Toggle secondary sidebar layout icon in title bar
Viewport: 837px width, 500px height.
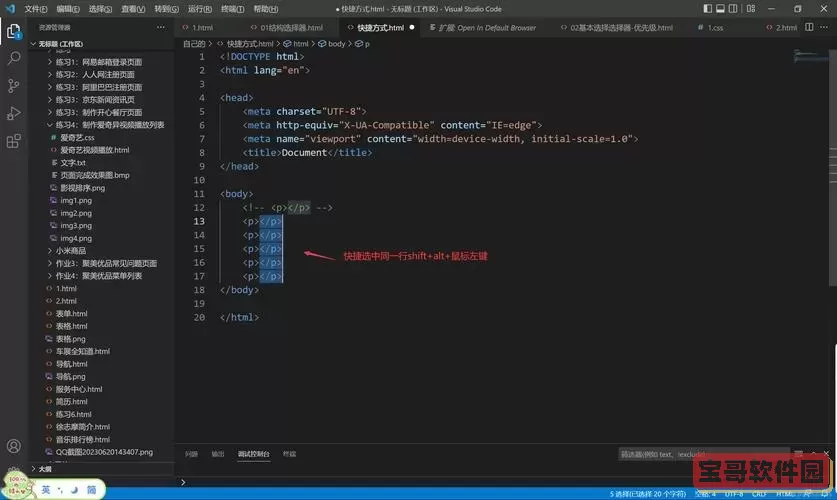coord(733,9)
